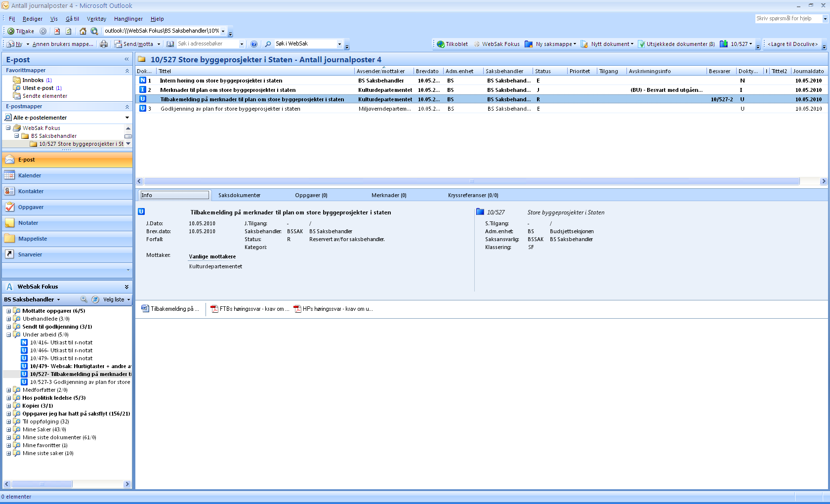
Task: Click the Tilbake back button
Action: coord(21,31)
